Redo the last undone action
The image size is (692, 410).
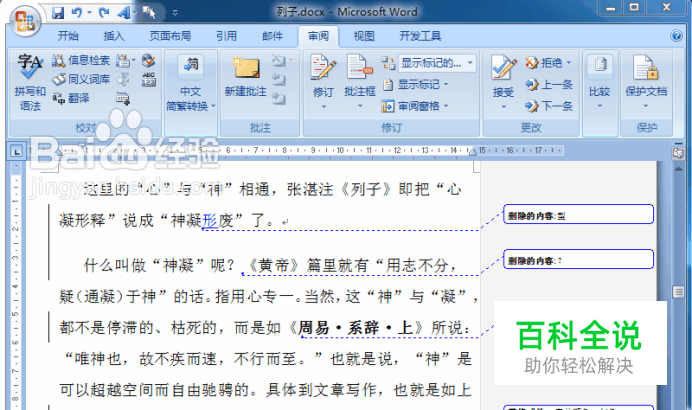point(104,13)
